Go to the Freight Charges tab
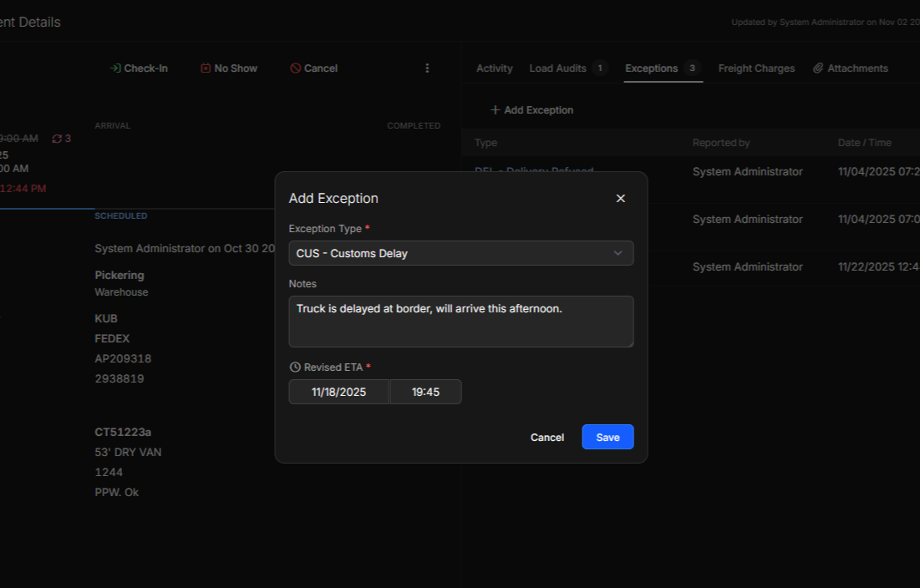Screen dimensions: 920x588 click(x=756, y=68)
